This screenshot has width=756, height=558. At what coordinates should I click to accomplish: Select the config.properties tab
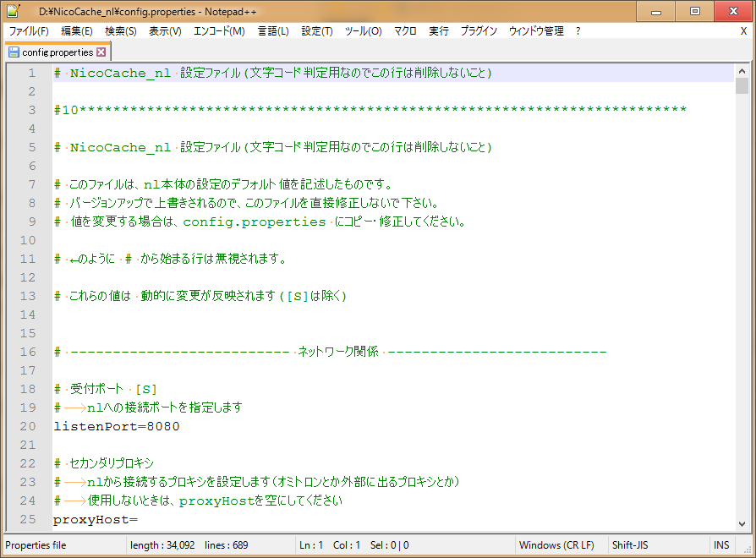58,52
